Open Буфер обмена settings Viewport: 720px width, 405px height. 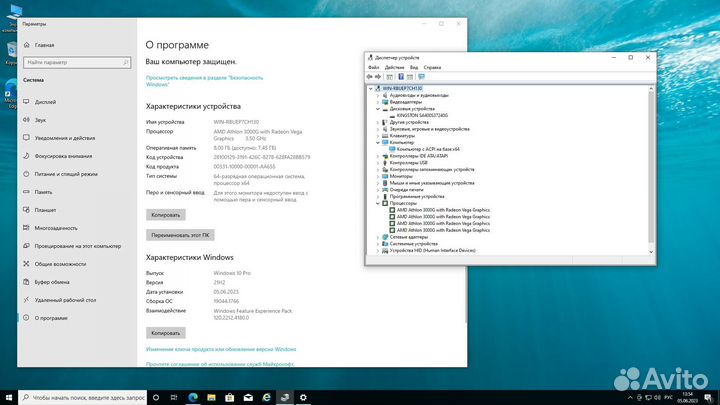(52, 282)
